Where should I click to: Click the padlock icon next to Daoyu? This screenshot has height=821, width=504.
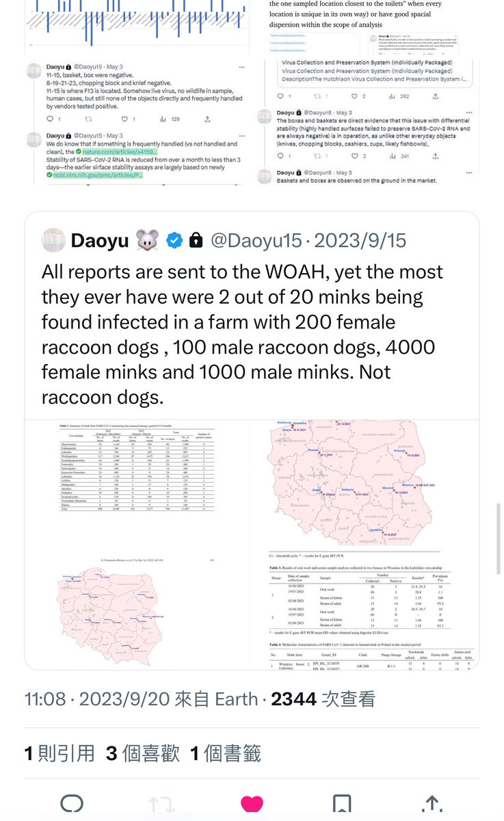click(196, 240)
